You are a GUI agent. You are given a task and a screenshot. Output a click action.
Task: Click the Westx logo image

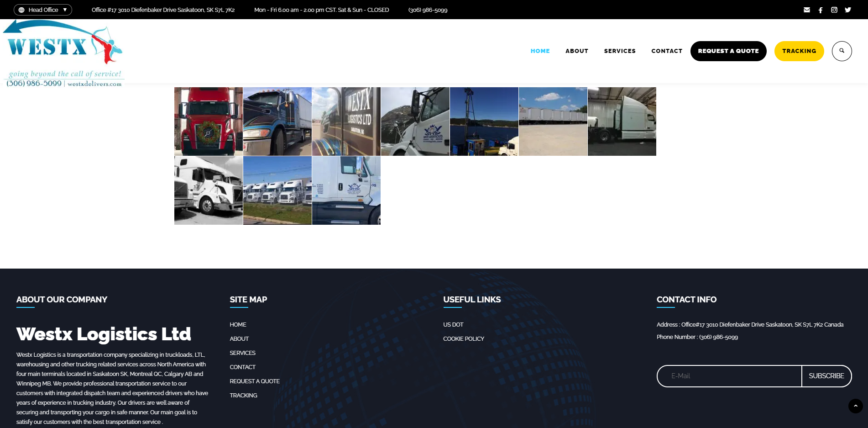[63, 53]
